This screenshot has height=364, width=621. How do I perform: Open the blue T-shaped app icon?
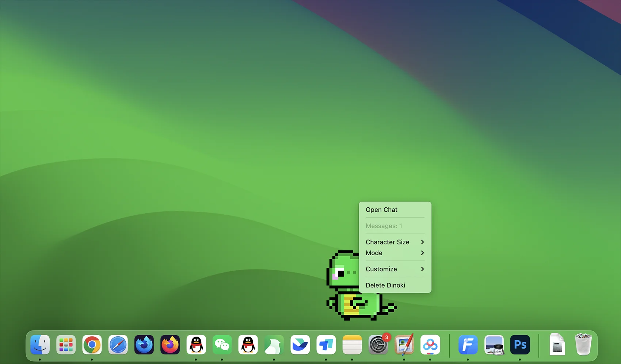coord(326,345)
